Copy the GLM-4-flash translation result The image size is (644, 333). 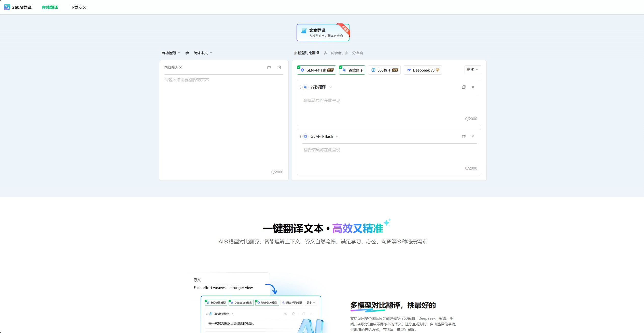pyautogui.click(x=464, y=136)
